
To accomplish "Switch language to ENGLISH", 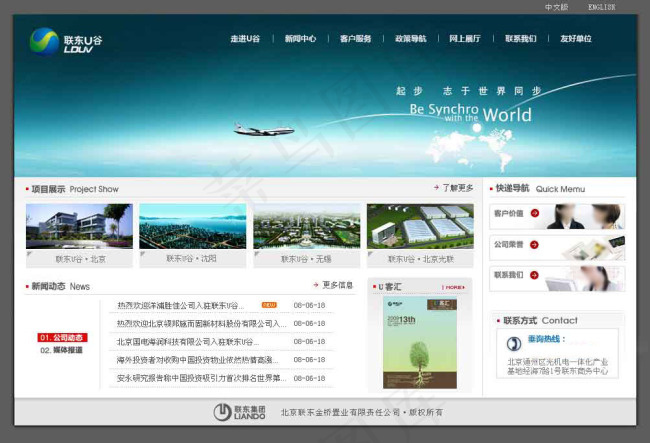I will [601, 7].
